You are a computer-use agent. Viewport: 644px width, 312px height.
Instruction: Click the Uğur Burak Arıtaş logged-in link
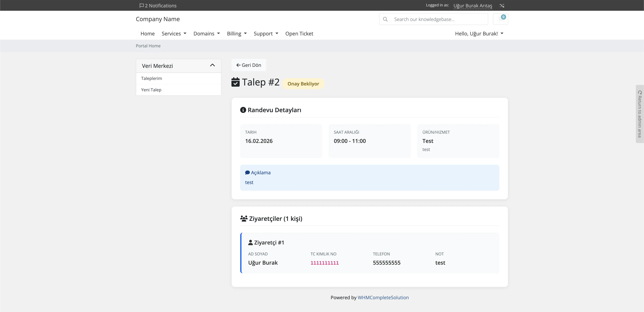(473, 6)
